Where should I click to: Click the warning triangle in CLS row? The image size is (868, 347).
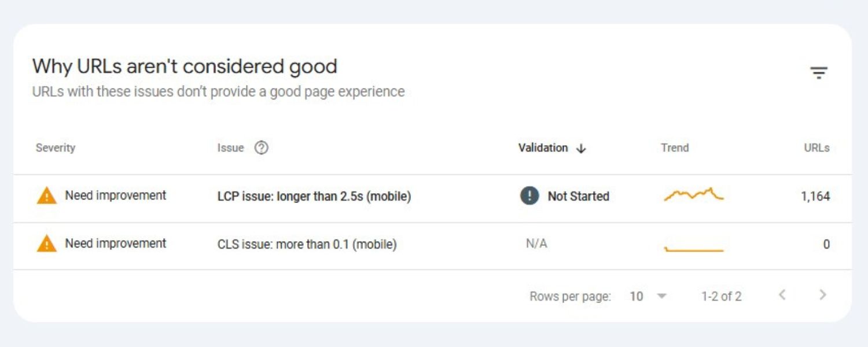click(46, 244)
